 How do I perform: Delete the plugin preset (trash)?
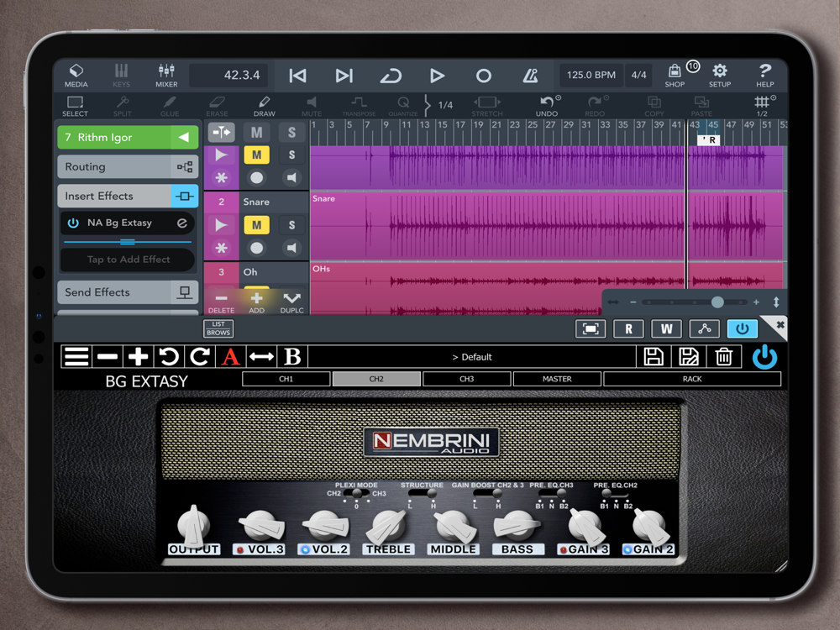click(724, 357)
